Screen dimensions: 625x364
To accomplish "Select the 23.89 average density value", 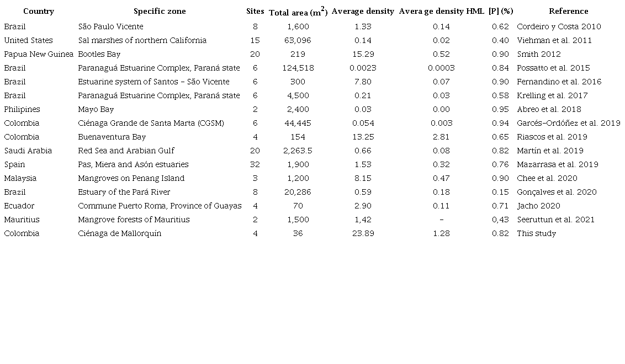I will [363, 233].
